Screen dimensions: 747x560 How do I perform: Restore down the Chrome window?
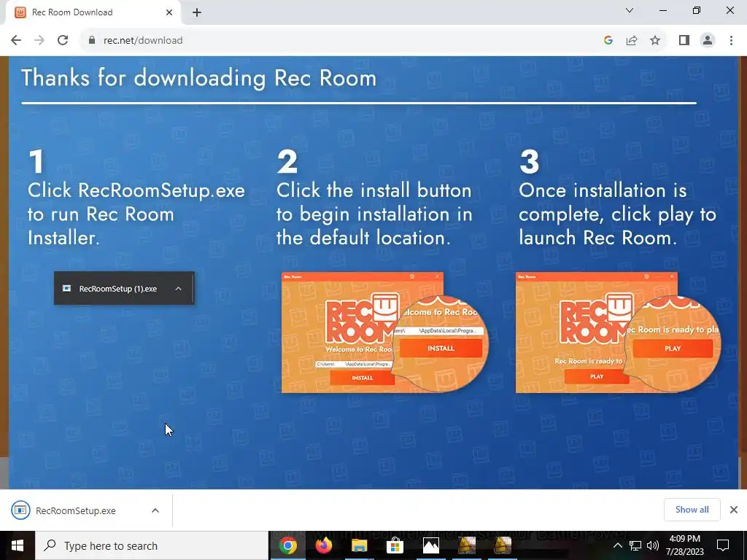pyautogui.click(x=697, y=10)
